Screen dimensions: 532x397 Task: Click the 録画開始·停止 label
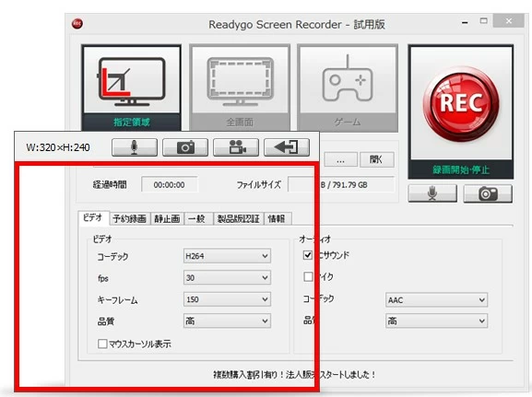click(x=461, y=169)
